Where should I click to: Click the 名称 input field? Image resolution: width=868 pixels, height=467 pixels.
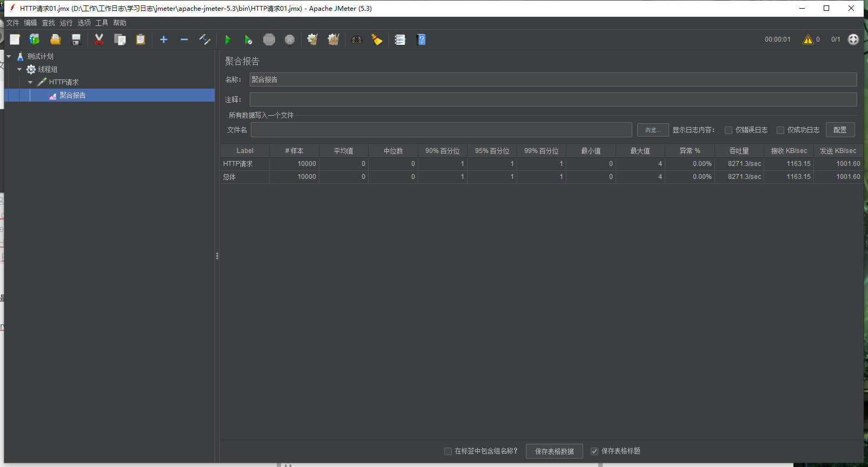click(x=553, y=79)
